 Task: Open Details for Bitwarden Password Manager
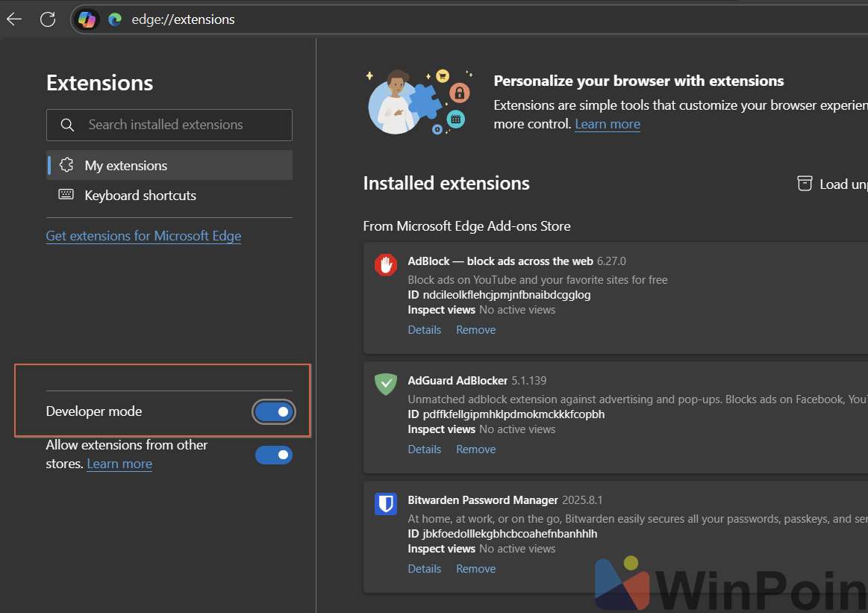click(x=425, y=569)
